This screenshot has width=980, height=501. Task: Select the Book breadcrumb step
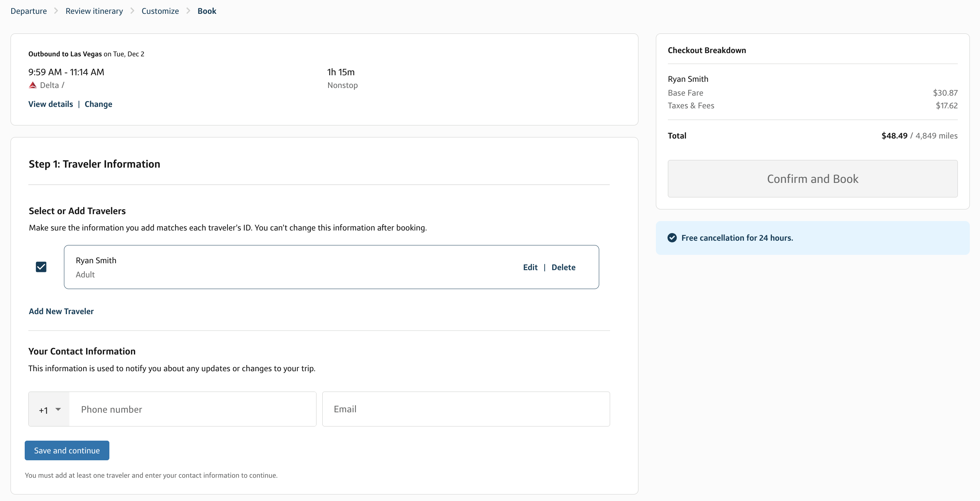tap(207, 11)
